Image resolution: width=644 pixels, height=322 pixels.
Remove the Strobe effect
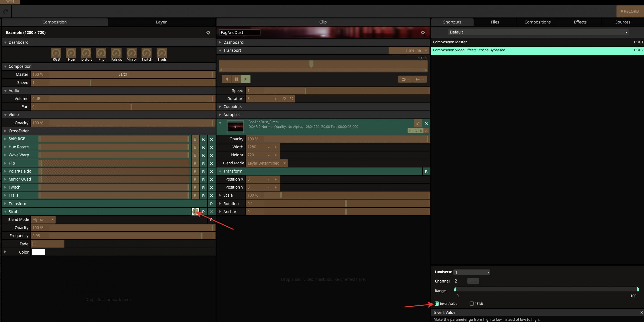(211, 212)
